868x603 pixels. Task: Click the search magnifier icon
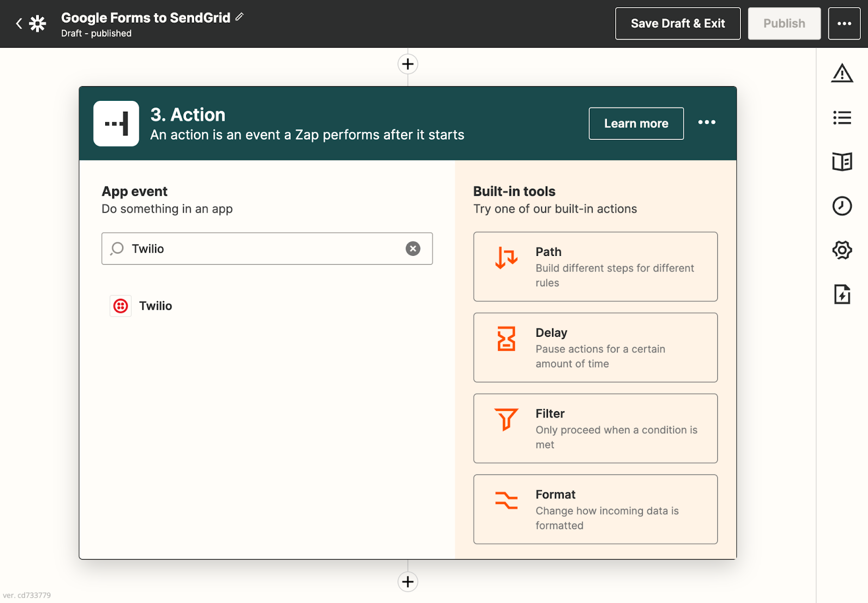tap(117, 249)
